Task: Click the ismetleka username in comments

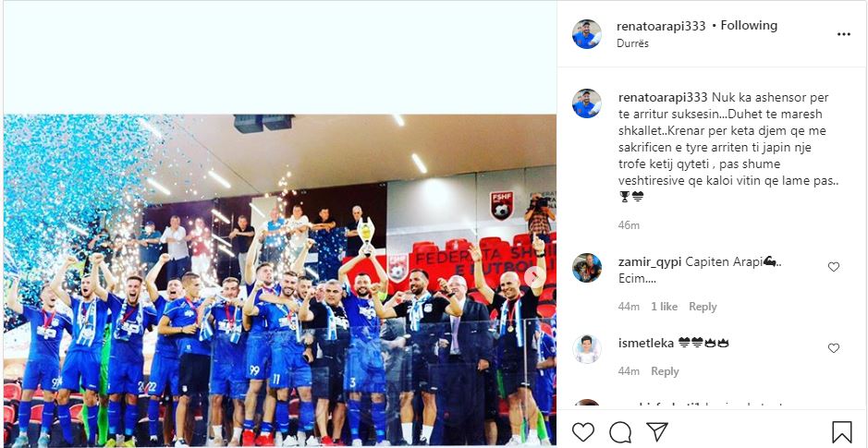Action: 646,343
